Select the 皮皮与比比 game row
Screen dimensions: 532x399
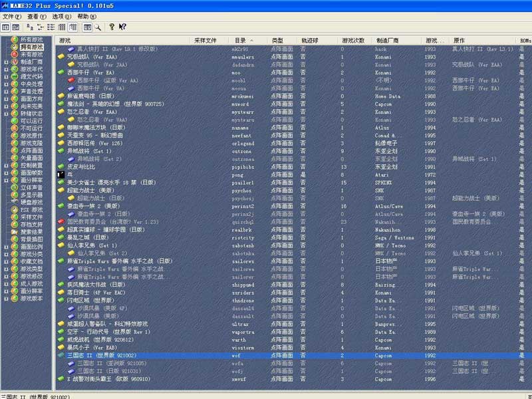(292, 167)
